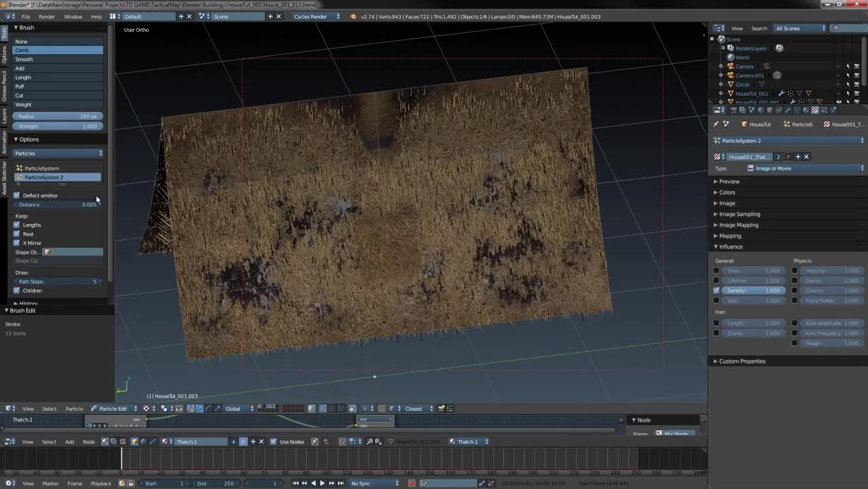Select the World shading icon in node editor header
Viewport: 868px width, 489px height.
pyautogui.click(x=142, y=441)
